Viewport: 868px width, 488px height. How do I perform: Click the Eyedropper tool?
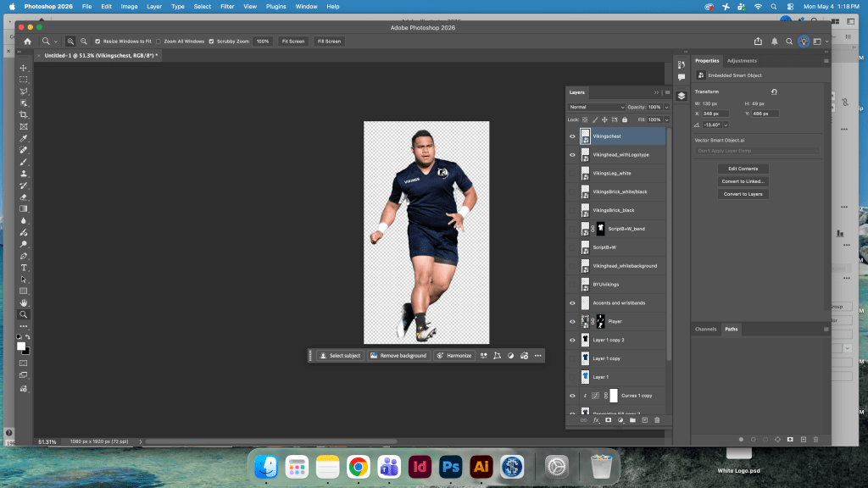[23, 138]
